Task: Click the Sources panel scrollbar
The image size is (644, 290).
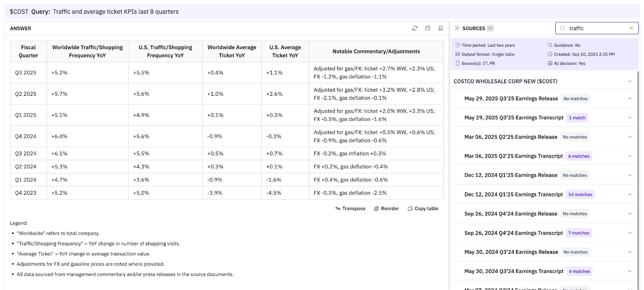Action: pos(638,161)
